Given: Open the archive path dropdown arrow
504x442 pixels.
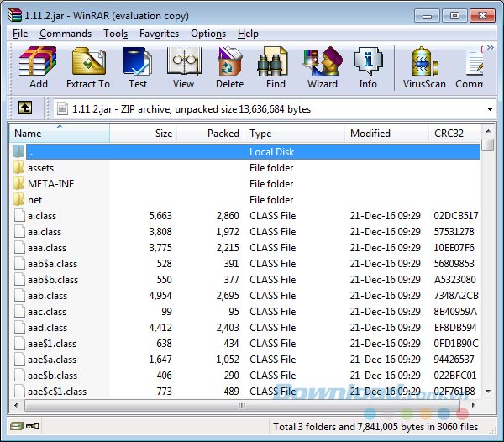Looking at the screenshot, I should (490, 109).
